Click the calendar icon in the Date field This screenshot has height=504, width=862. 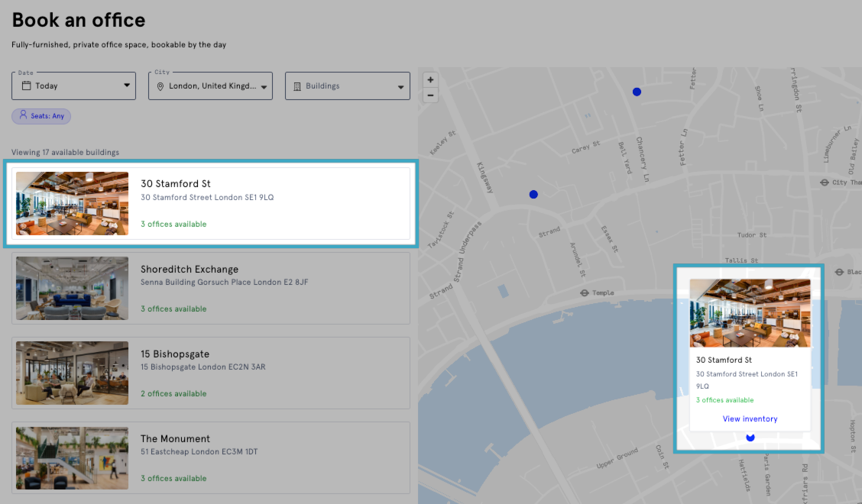[26, 85]
